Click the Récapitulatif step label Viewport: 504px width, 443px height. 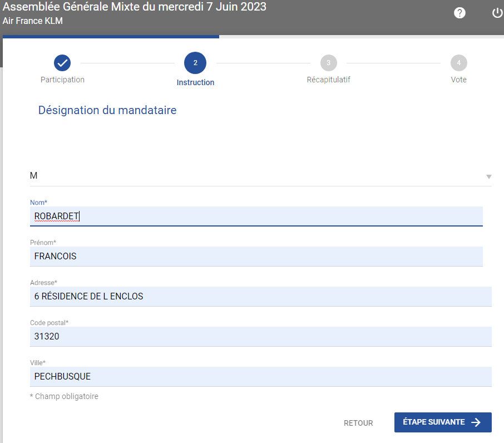click(329, 80)
